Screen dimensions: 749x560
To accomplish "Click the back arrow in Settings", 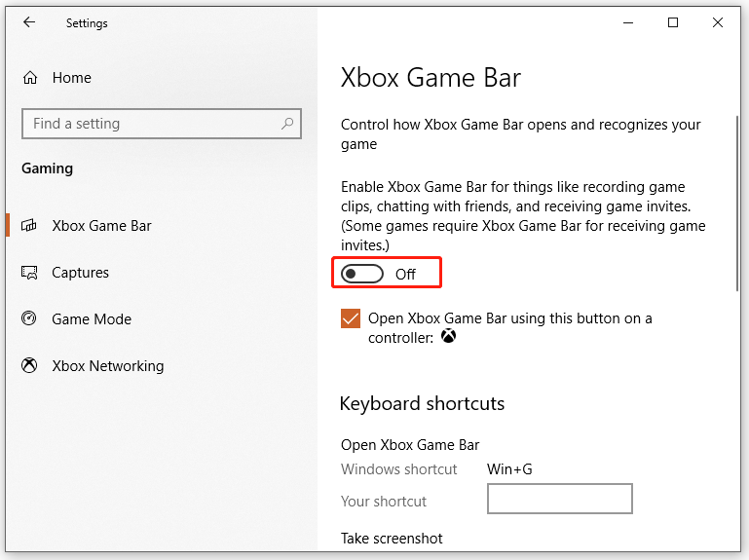I will 29,22.
